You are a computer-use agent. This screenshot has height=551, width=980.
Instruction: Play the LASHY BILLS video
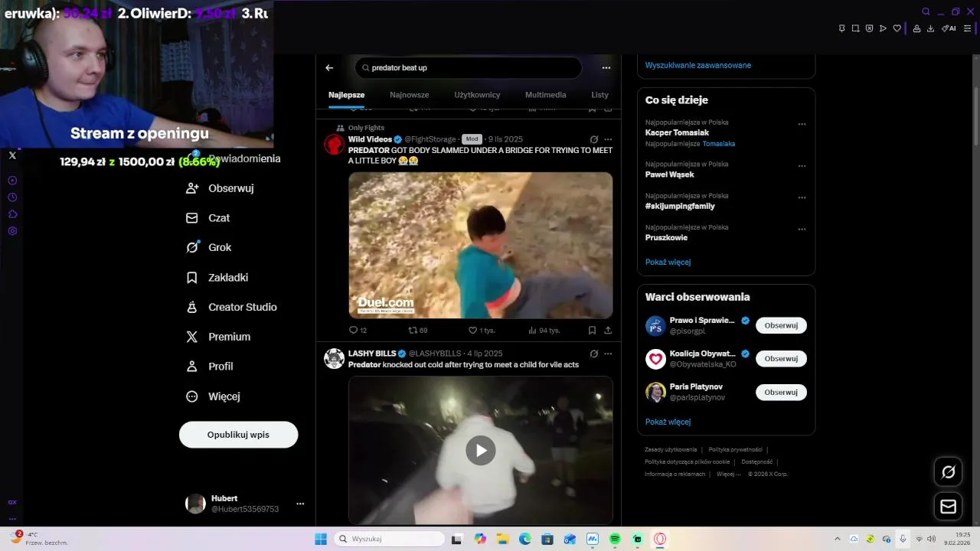click(481, 451)
